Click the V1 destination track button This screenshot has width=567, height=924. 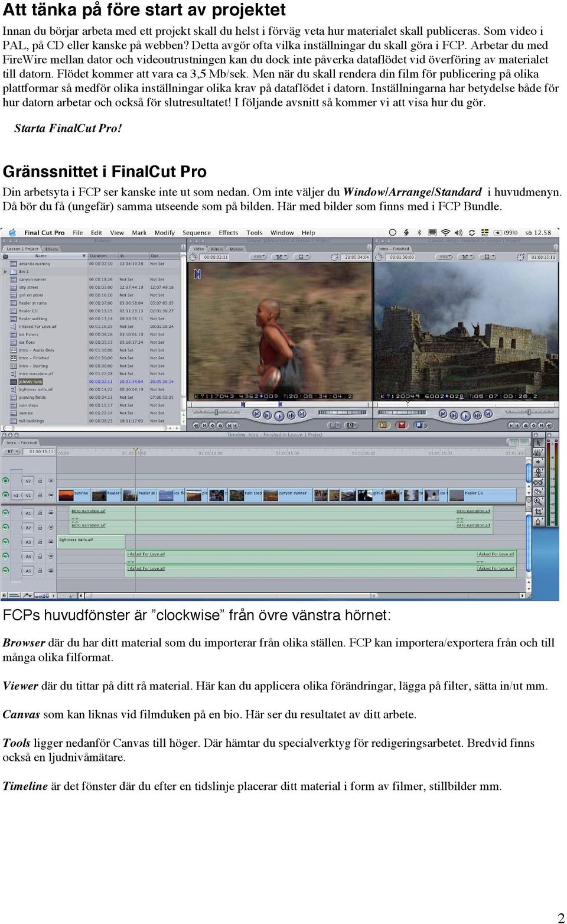coord(28,495)
